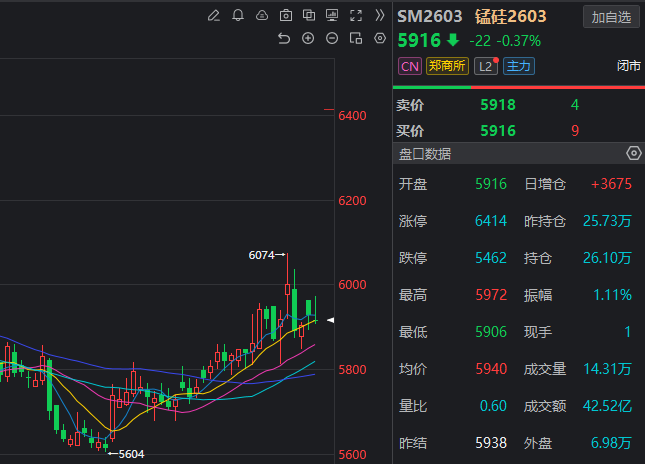Click the CN market tag

click(x=409, y=67)
